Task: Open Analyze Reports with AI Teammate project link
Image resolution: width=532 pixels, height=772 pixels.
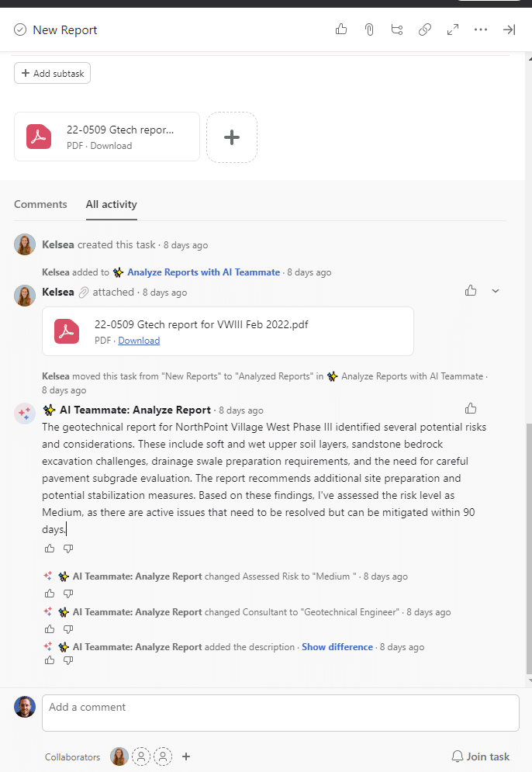Action: click(203, 272)
